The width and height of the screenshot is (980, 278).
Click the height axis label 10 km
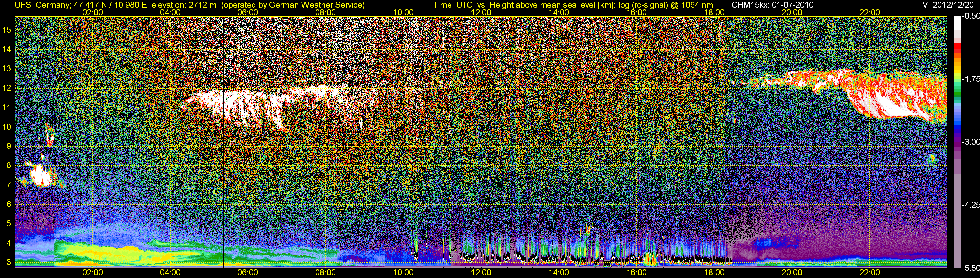[7, 127]
